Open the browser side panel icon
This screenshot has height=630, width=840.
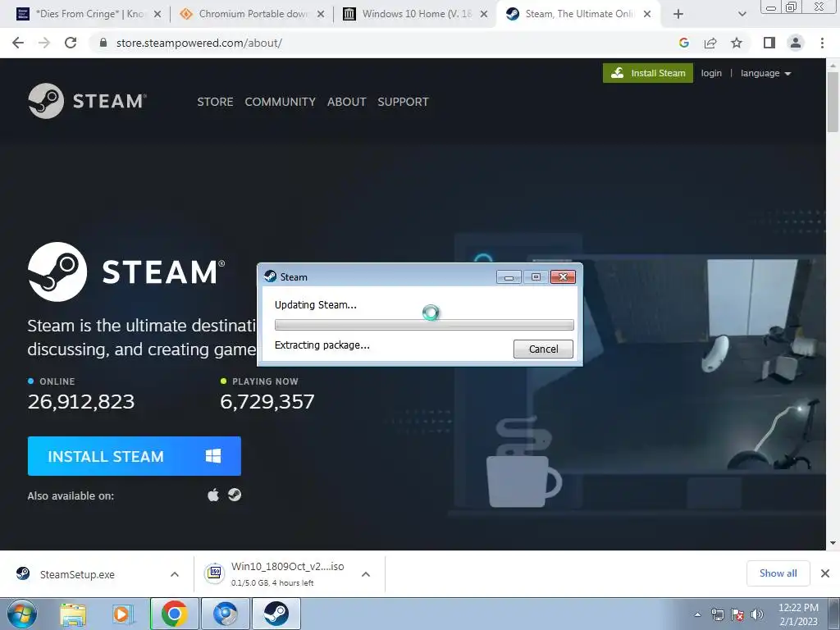769,43
